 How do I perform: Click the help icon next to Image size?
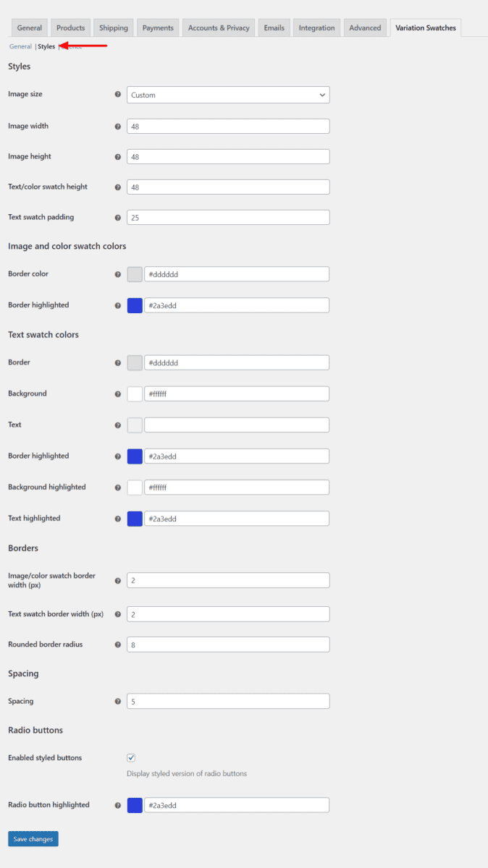[117, 95]
